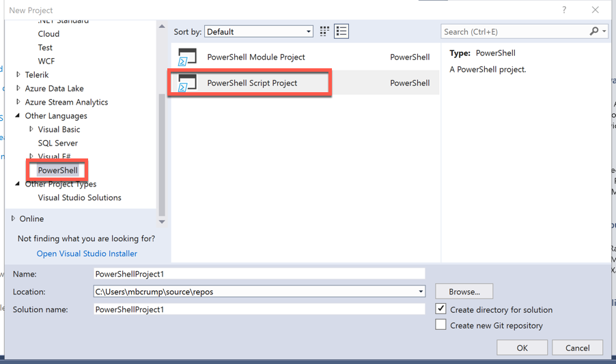Collapse the Other Project Types node
The width and height of the screenshot is (616, 364).
[17, 184]
